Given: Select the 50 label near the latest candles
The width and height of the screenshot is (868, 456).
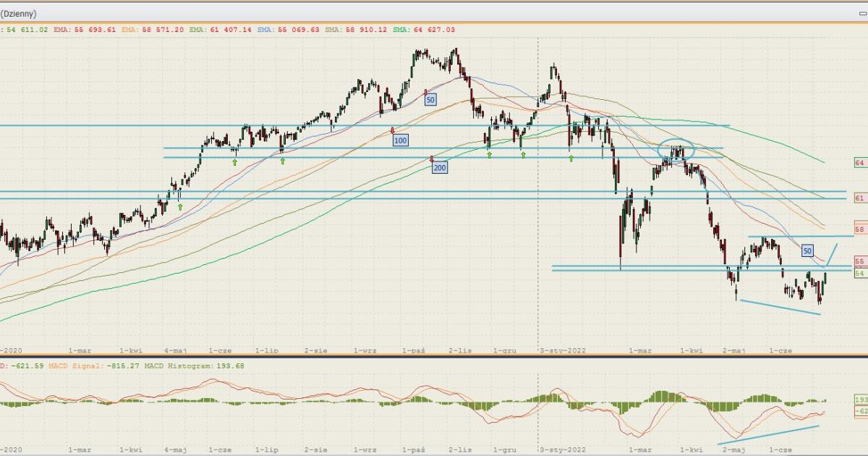Looking at the screenshot, I should pyautogui.click(x=807, y=250).
